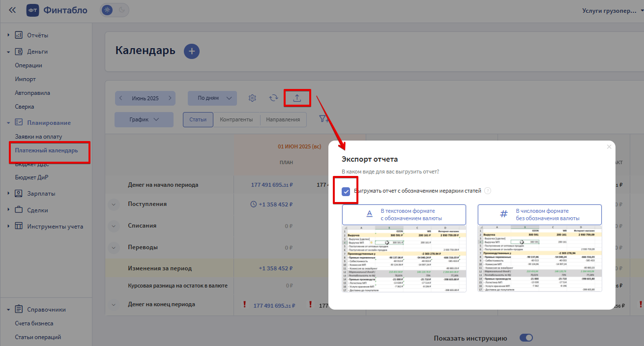Open Сверка in sidebar
This screenshot has width=644, height=346.
click(x=25, y=107)
